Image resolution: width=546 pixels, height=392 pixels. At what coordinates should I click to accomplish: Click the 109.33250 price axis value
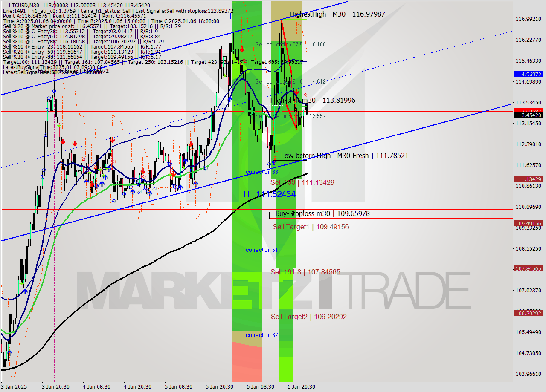coord(528,228)
